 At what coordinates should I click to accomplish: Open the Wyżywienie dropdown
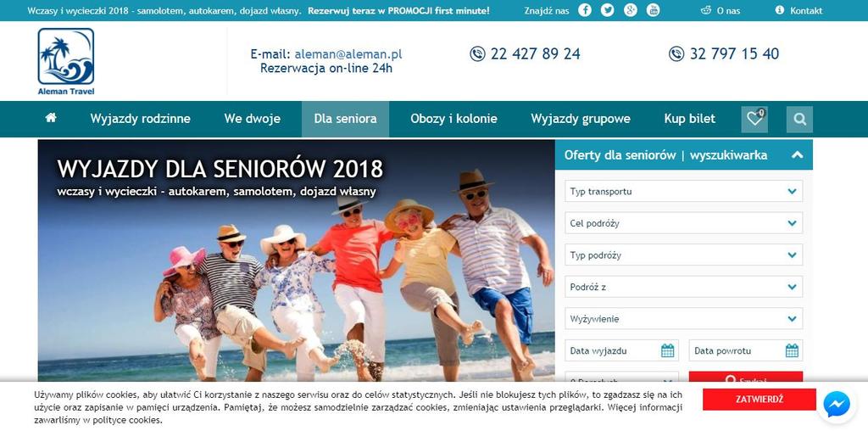pos(684,318)
